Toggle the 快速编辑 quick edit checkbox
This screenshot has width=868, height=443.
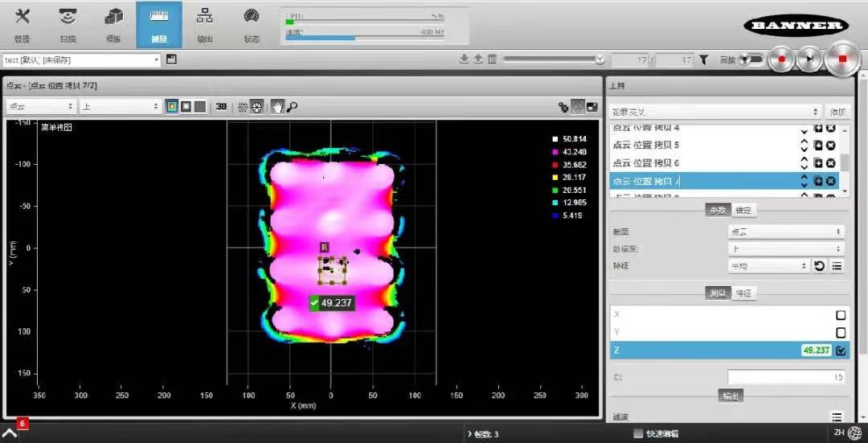pyautogui.click(x=638, y=433)
